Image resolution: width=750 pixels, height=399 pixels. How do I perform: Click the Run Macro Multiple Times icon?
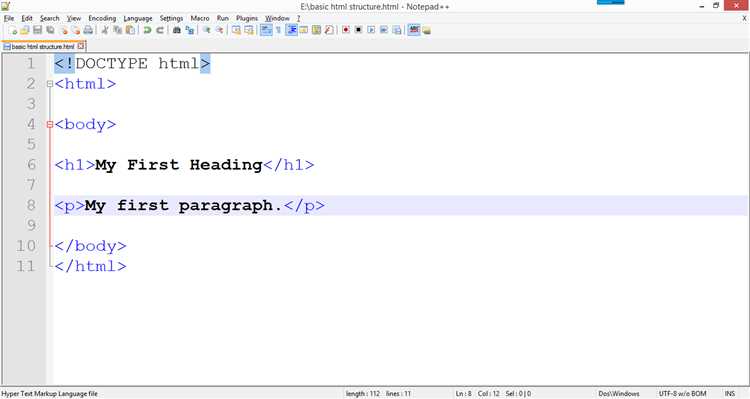pos(384,30)
